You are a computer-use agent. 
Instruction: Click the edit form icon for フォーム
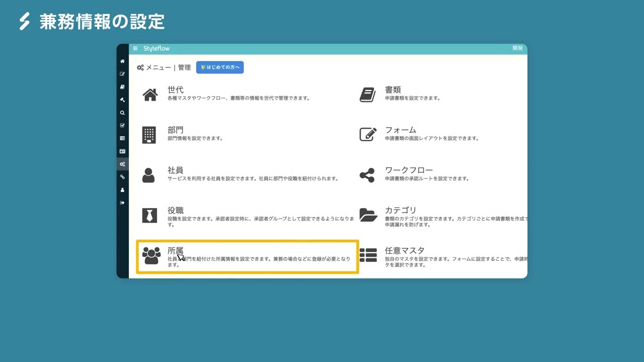[x=368, y=134]
